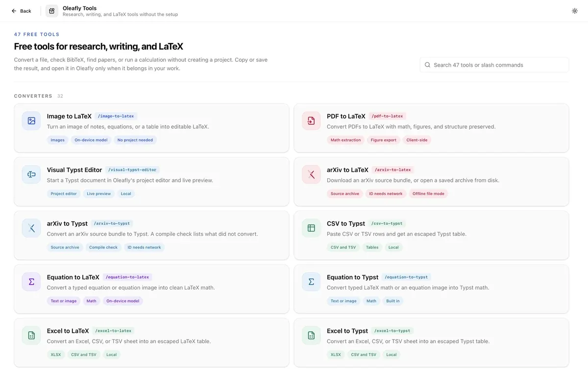The width and height of the screenshot is (588, 369).
Task: Click the XLSX tag under Excel to LaTeX
Action: pyautogui.click(x=56, y=355)
